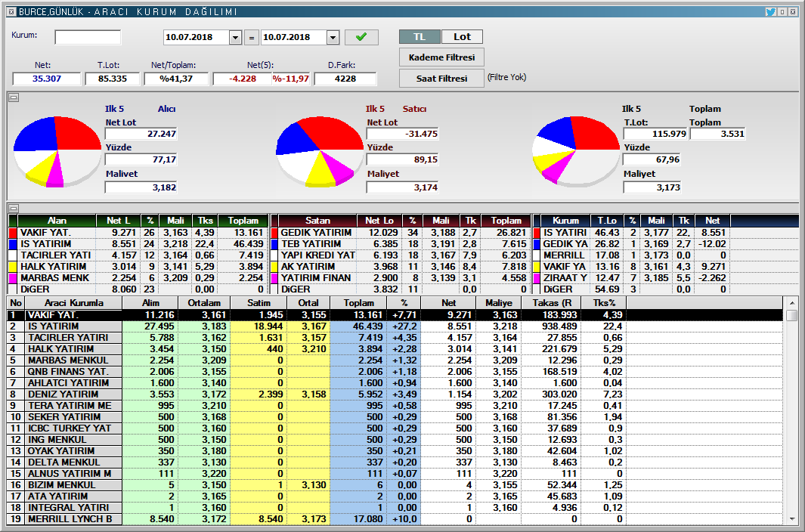Open Kademe Filtresi
805x532 pixels.
(x=441, y=57)
